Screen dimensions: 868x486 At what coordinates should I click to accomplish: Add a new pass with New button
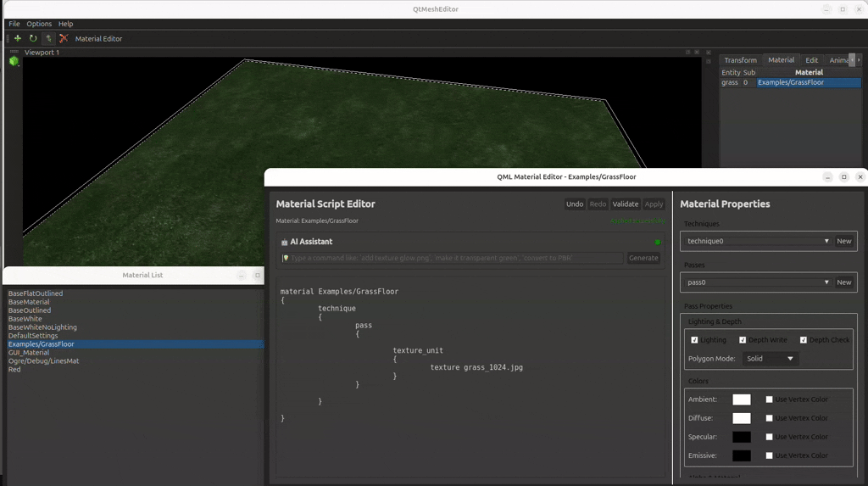point(844,282)
